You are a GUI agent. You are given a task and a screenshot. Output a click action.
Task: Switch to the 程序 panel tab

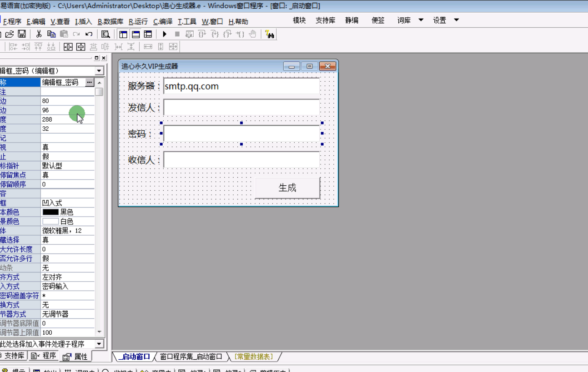coord(44,356)
